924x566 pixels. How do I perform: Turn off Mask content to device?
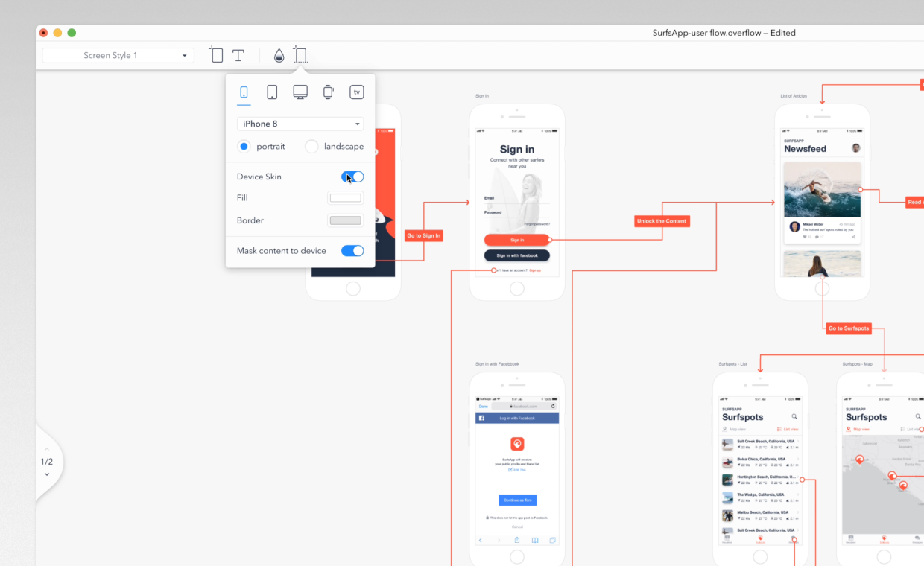click(352, 251)
